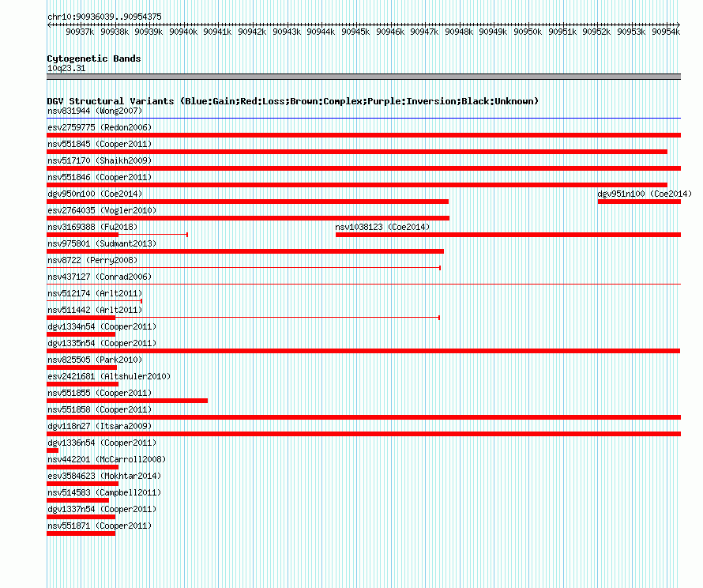Image resolution: width=703 pixels, height=588 pixels.
Task: Click the blue gain line of nsv831944
Action: (x=363, y=119)
